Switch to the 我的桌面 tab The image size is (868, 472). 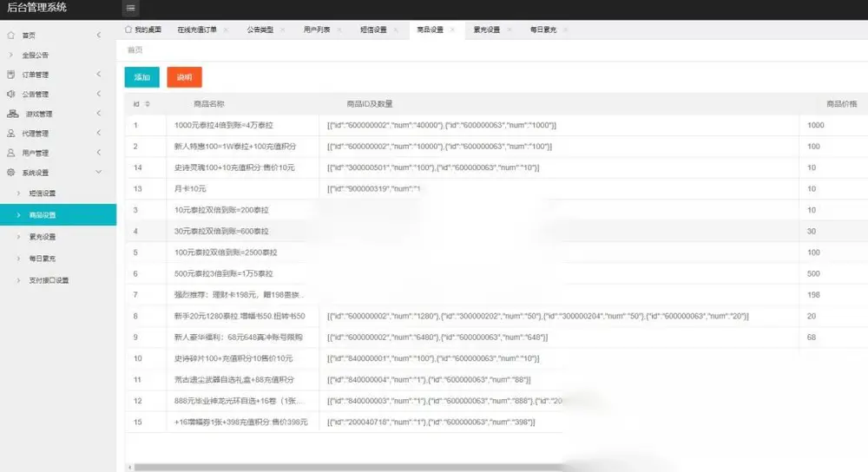click(143, 29)
